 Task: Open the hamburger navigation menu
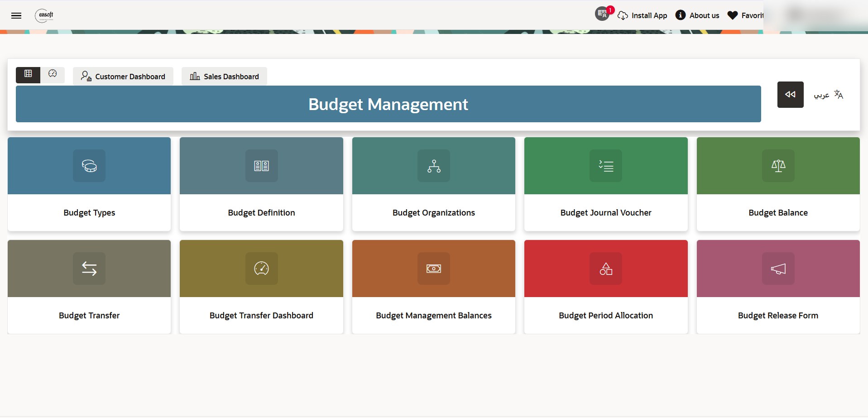[16, 15]
